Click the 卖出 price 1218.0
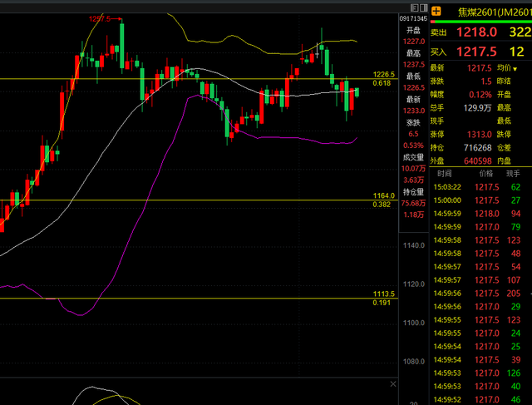The width and height of the screenshot is (532, 405). (476, 32)
